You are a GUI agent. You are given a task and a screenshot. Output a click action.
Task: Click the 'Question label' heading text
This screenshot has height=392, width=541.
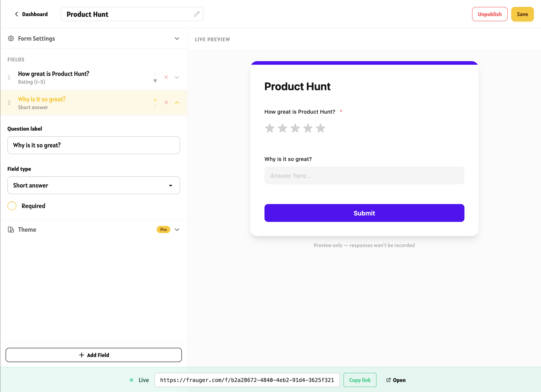25,129
